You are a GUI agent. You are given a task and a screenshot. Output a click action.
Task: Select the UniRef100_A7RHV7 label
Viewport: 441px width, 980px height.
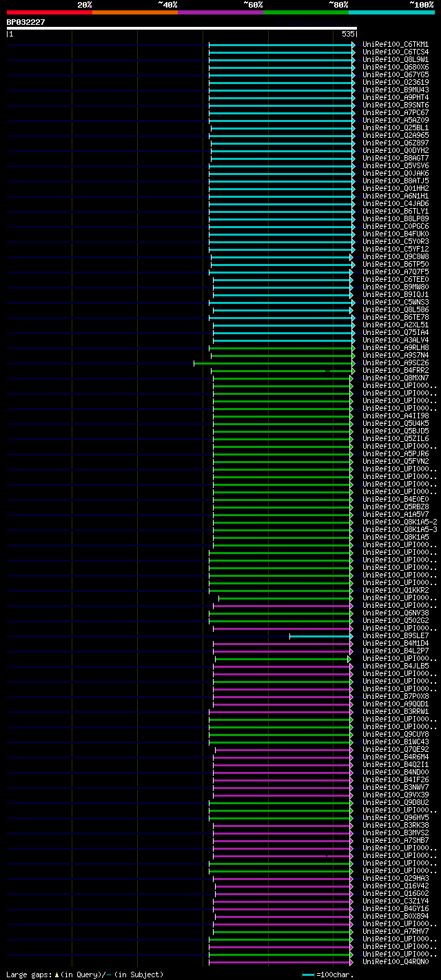396,931
